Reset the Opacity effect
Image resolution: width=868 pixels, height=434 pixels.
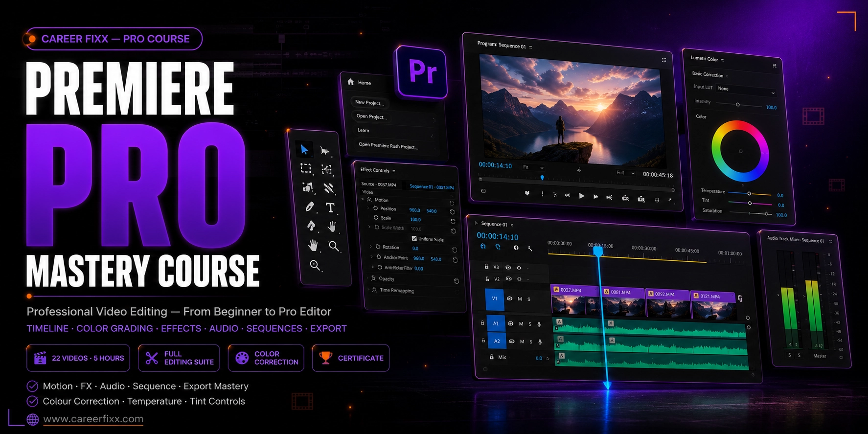tap(457, 281)
